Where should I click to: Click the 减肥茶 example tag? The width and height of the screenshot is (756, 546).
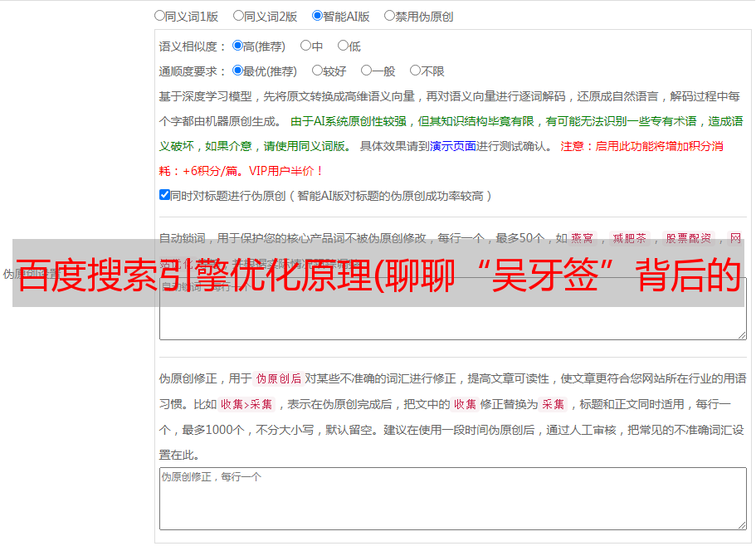pos(629,238)
